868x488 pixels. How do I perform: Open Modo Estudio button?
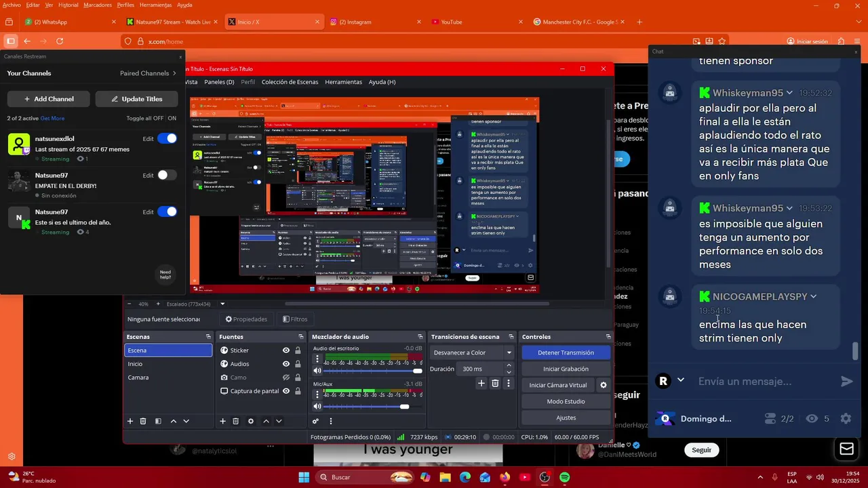click(566, 401)
